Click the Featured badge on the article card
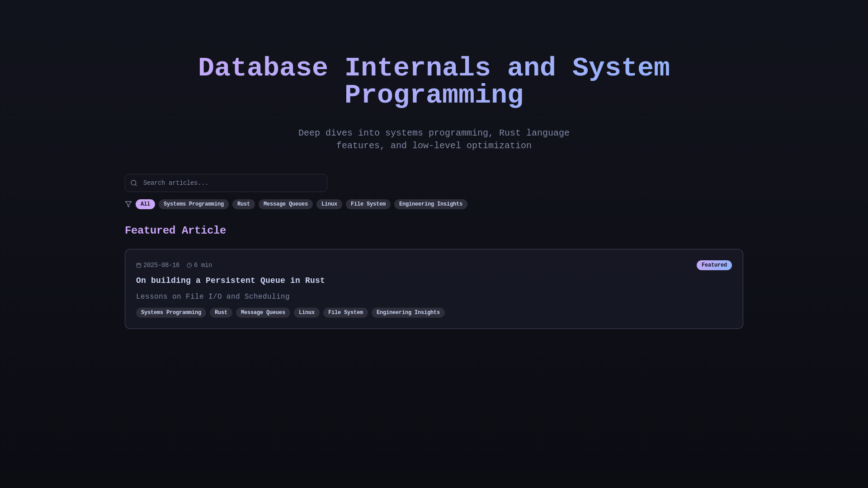868x488 pixels. (714, 265)
